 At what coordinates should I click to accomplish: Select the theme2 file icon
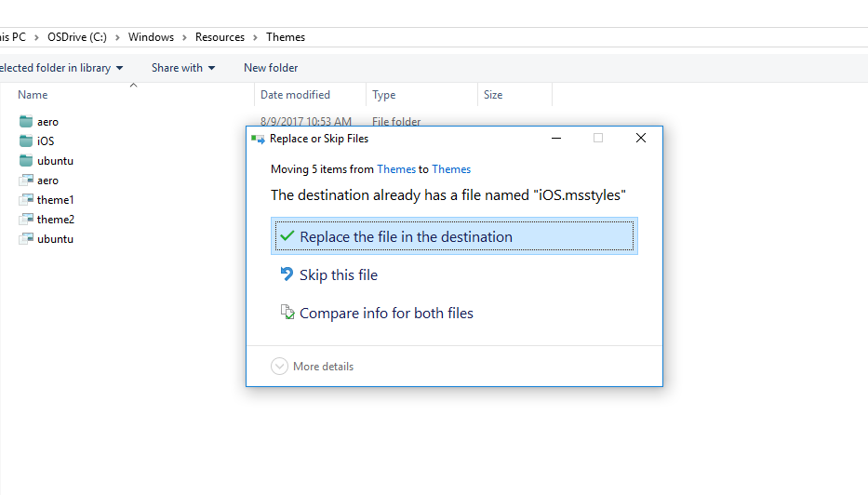point(25,220)
